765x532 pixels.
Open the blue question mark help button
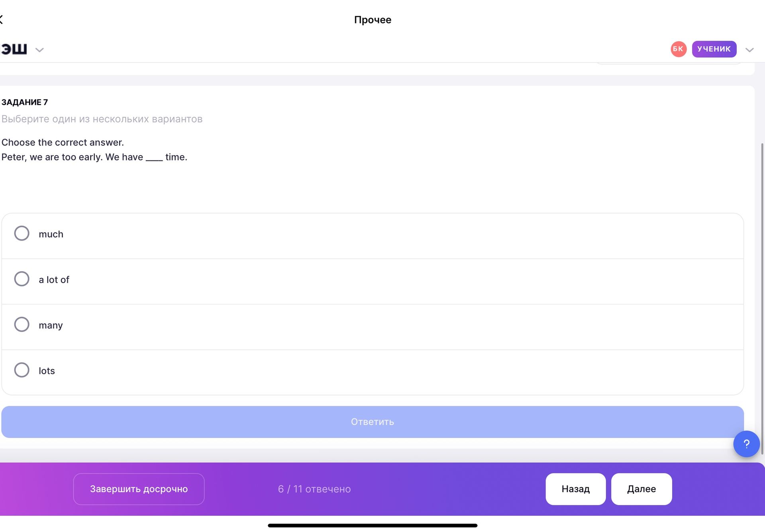tap(746, 444)
